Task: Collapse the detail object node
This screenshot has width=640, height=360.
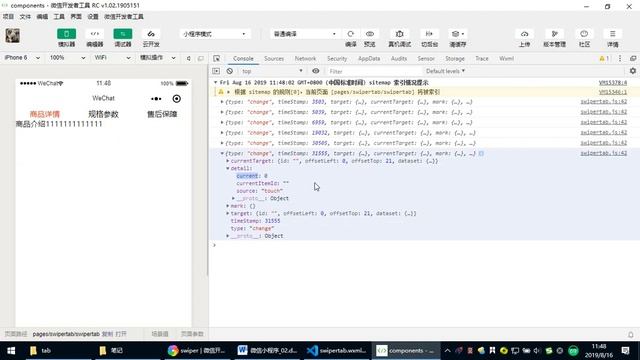Action: click(228, 168)
